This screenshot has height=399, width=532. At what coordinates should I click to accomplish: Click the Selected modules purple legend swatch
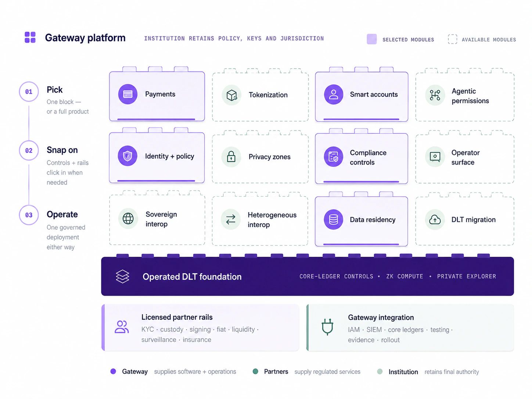coord(372,39)
